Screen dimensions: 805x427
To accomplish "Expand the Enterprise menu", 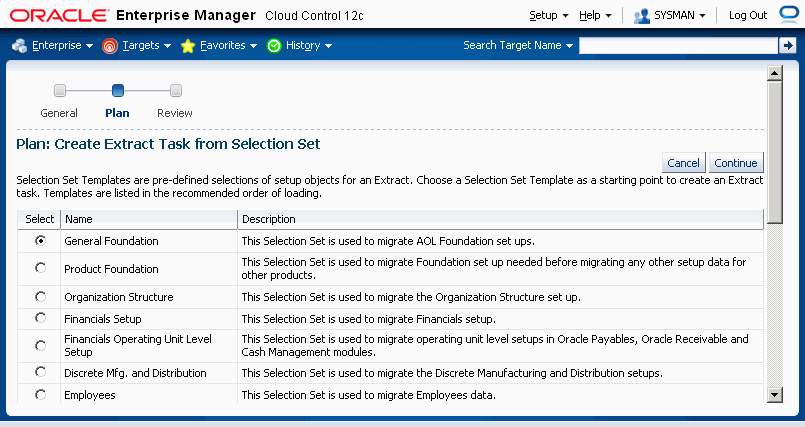I will tap(62, 46).
